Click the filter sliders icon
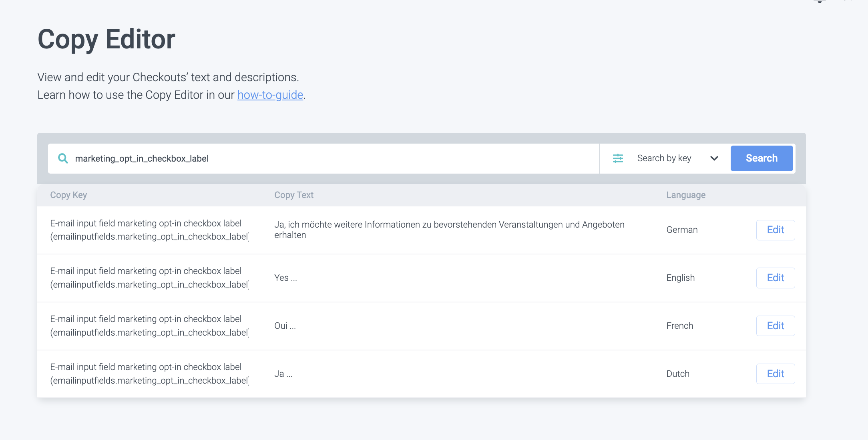This screenshot has height=440, width=868. (x=618, y=158)
